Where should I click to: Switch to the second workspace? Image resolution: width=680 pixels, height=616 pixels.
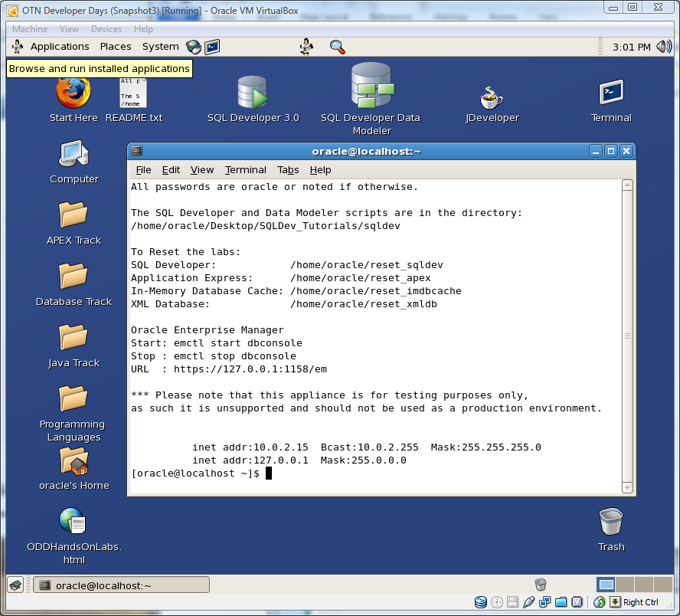coord(625,585)
